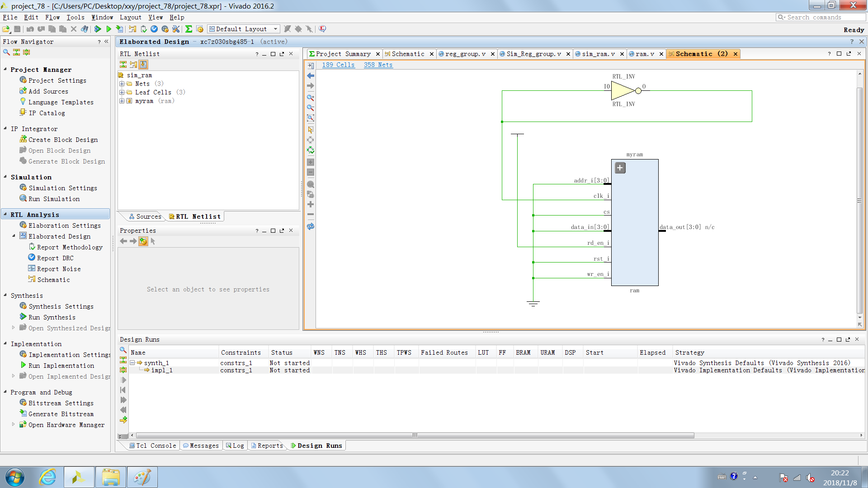The height and width of the screenshot is (488, 868).
Task: Click the previous-view blue back arrow in schematic
Action: click(x=310, y=76)
